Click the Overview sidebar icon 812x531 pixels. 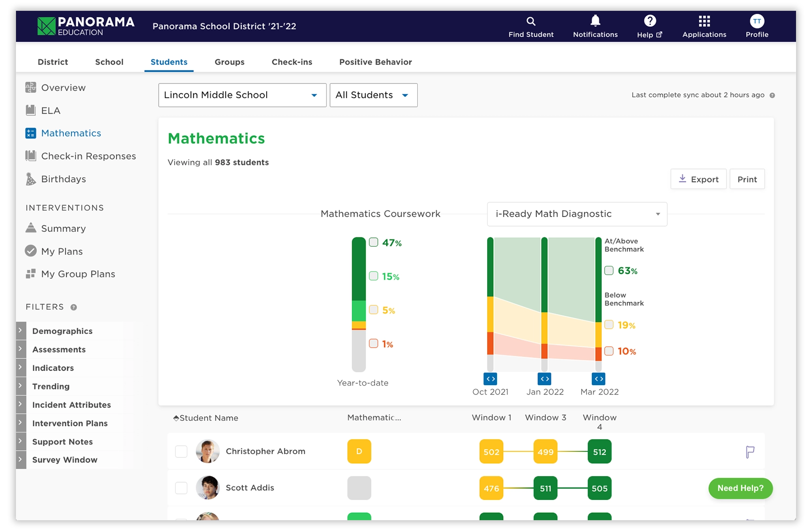[31, 87]
